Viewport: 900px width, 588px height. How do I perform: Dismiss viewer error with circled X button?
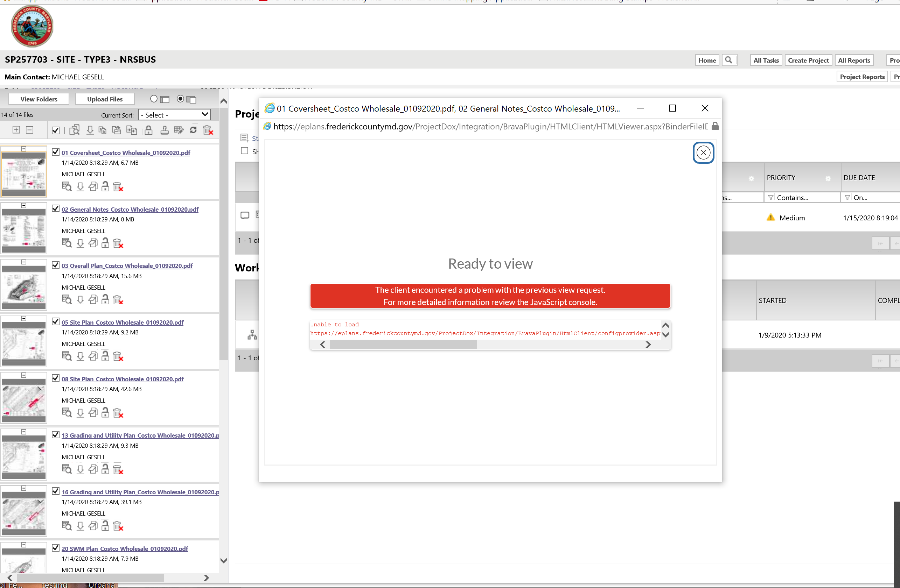(x=703, y=153)
